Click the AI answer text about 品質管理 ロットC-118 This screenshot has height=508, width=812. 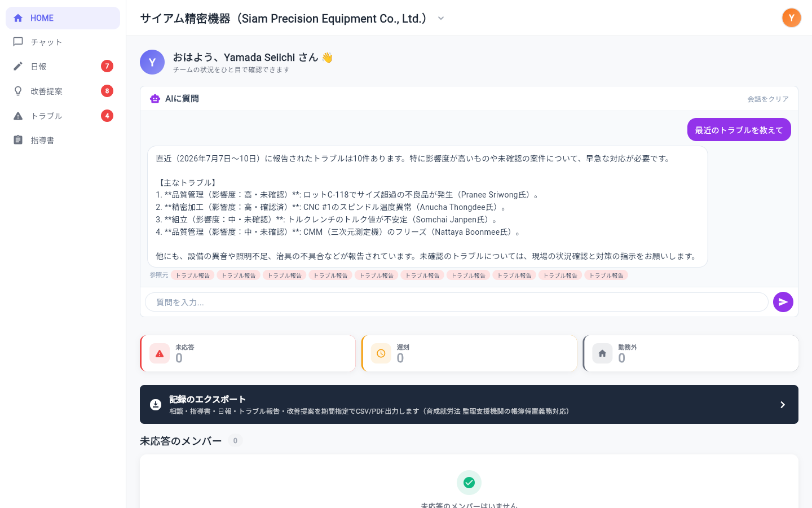click(347, 195)
